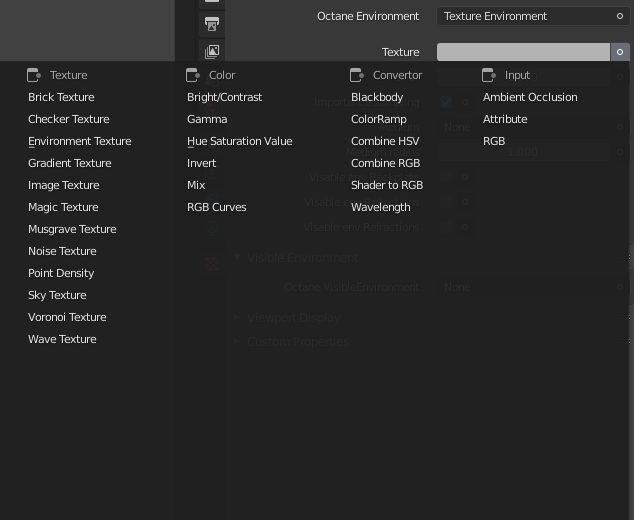Toggle the Visible env Refractions checkbox
634x520 pixels.
446,227
